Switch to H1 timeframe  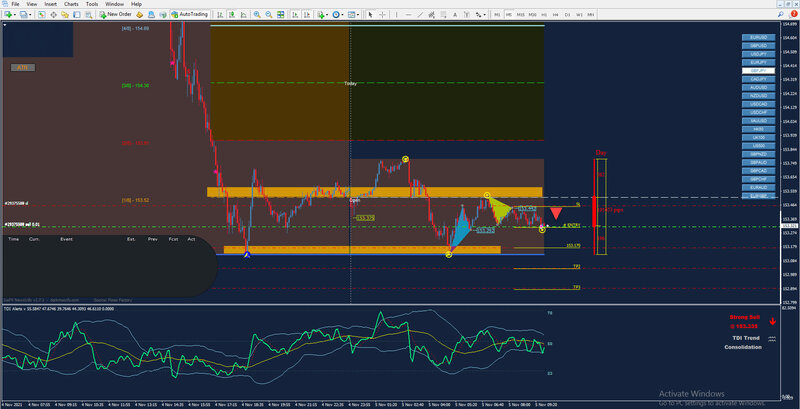pyautogui.click(x=544, y=15)
